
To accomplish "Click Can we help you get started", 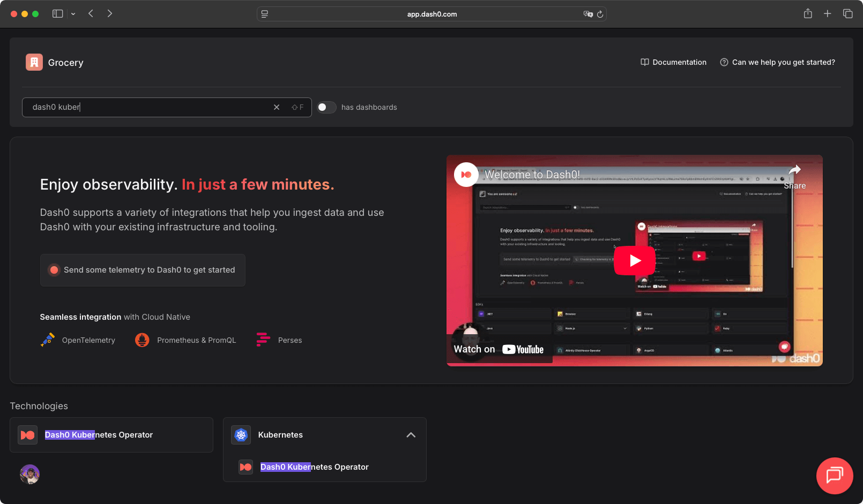I will pyautogui.click(x=777, y=62).
